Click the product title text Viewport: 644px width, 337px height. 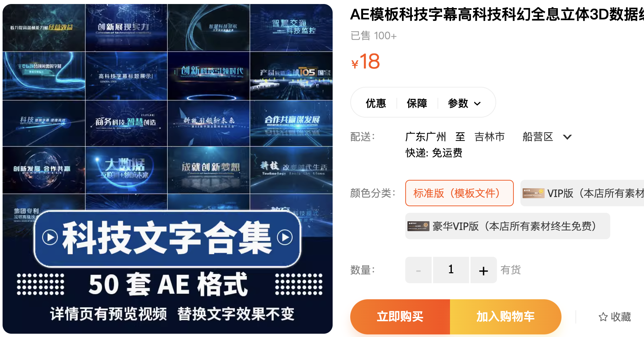pos(497,15)
